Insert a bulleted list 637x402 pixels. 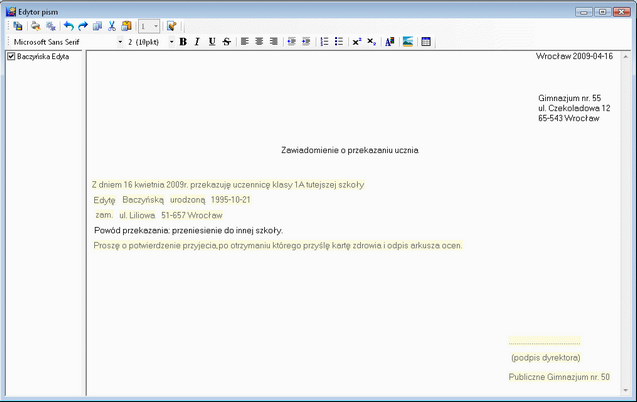tap(339, 41)
